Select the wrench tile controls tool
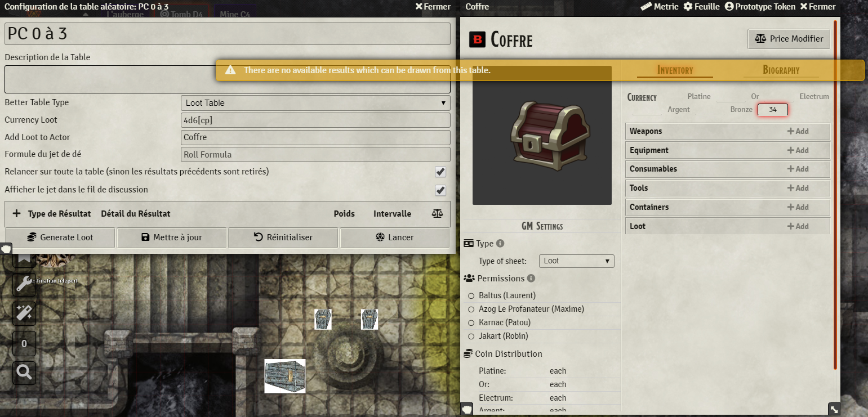868x417 pixels. (x=24, y=285)
